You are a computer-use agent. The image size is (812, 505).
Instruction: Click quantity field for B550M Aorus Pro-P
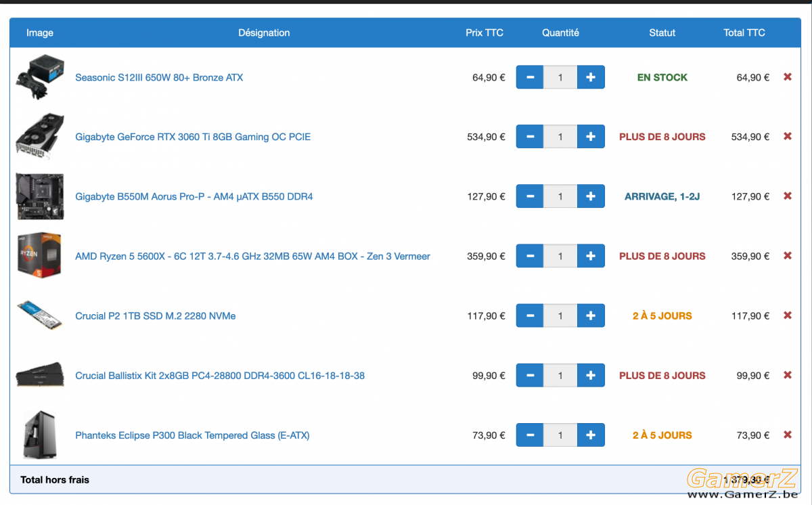(x=560, y=196)
